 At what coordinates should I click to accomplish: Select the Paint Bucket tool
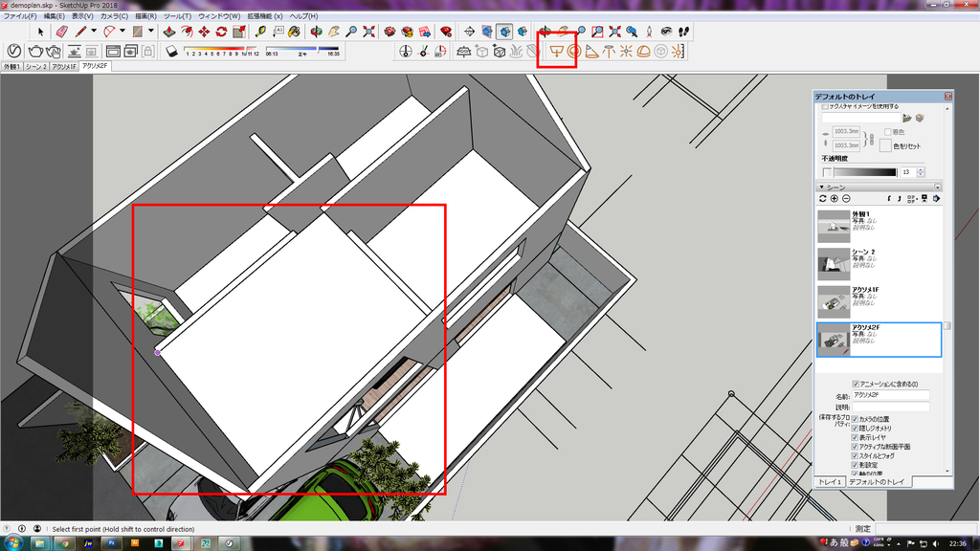pyautogui.click(x=295, y=32)
